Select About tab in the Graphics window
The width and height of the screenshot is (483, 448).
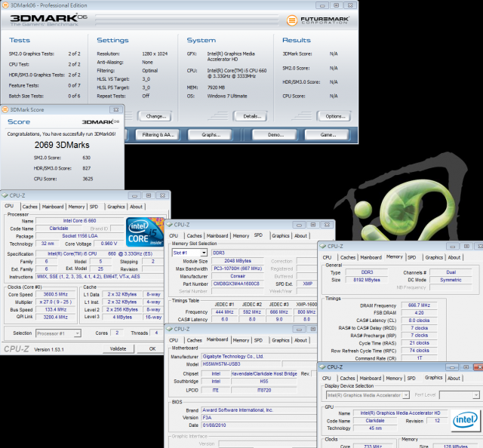click(x=454, y=378)
